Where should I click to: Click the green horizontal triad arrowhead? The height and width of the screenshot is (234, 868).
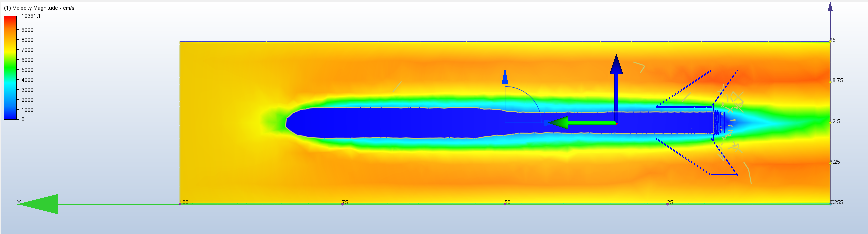click(559, 123)
